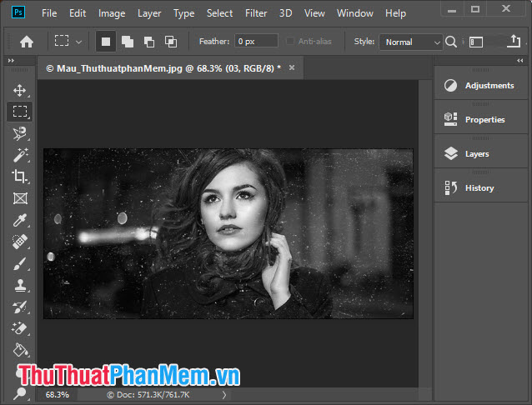Select the Clone Stamp tool
Image resolution: width=532 pixels, height=405 pixels.
[20, 285]
